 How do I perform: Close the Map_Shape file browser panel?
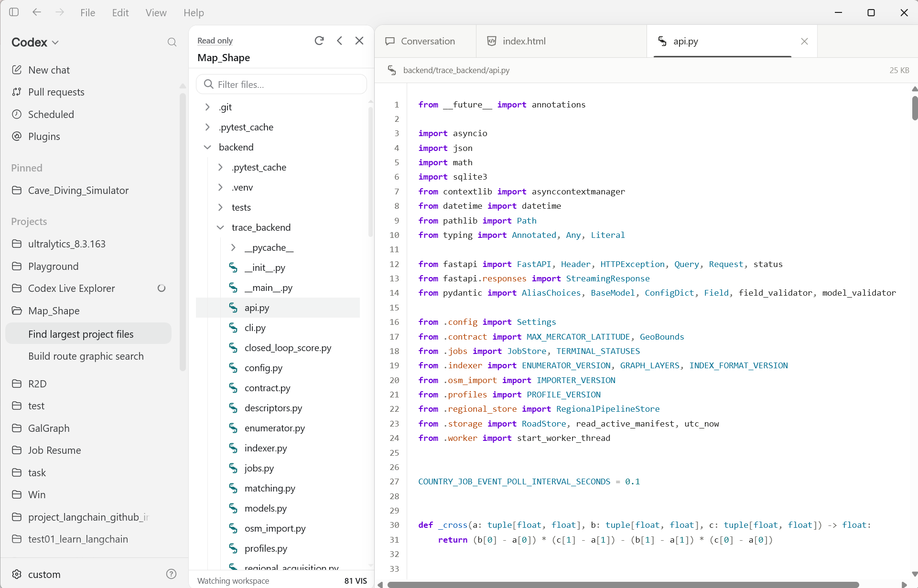(359, 41)
